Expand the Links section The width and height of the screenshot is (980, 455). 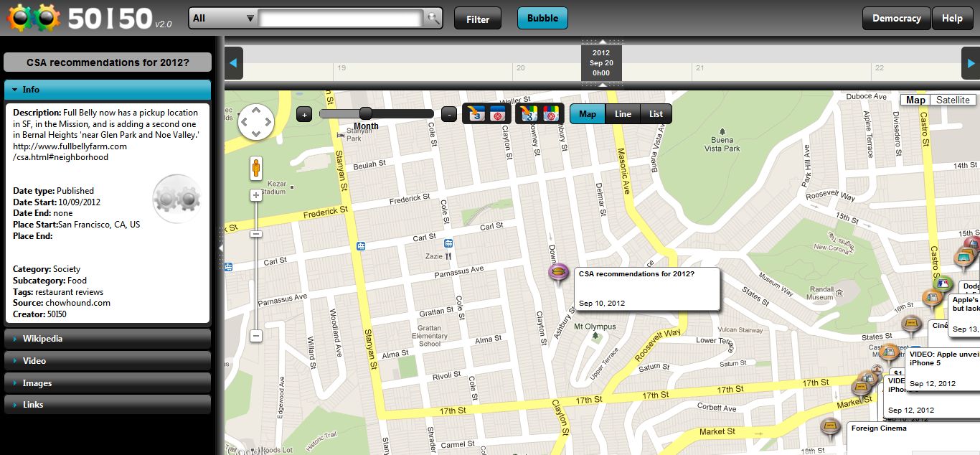point(108,405)
